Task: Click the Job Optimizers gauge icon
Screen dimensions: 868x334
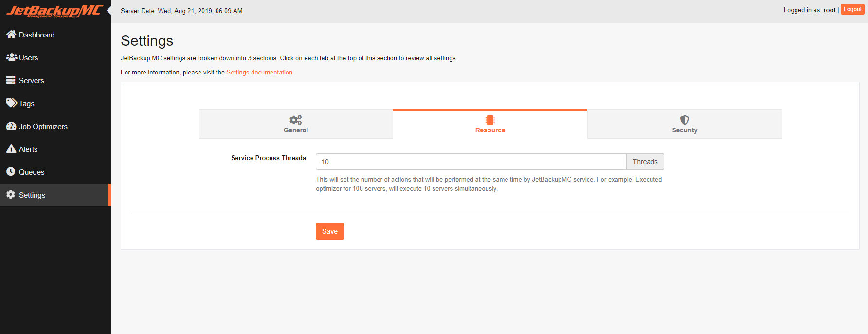Action: pos(11,126)
